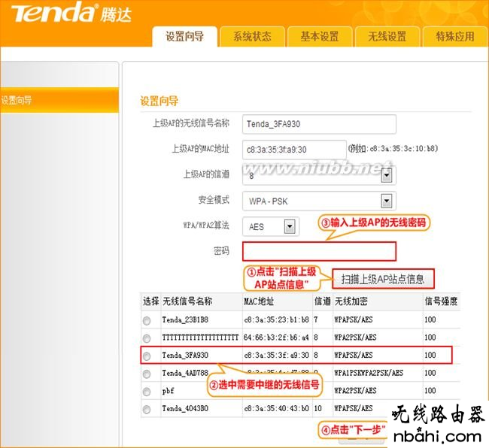Click the 信道 column header
The width and height of the screenshot is (489, 448).
tap(323, 301)
